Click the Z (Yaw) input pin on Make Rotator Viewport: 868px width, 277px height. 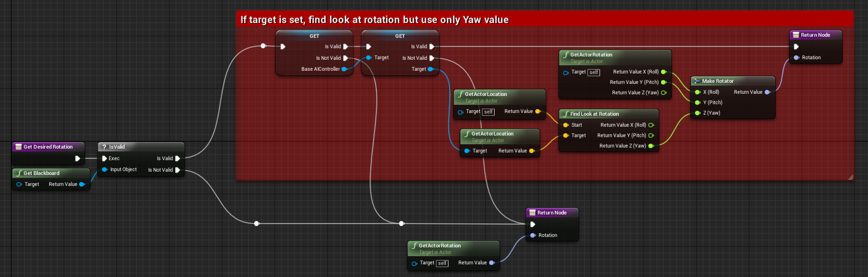click(697, 113)
